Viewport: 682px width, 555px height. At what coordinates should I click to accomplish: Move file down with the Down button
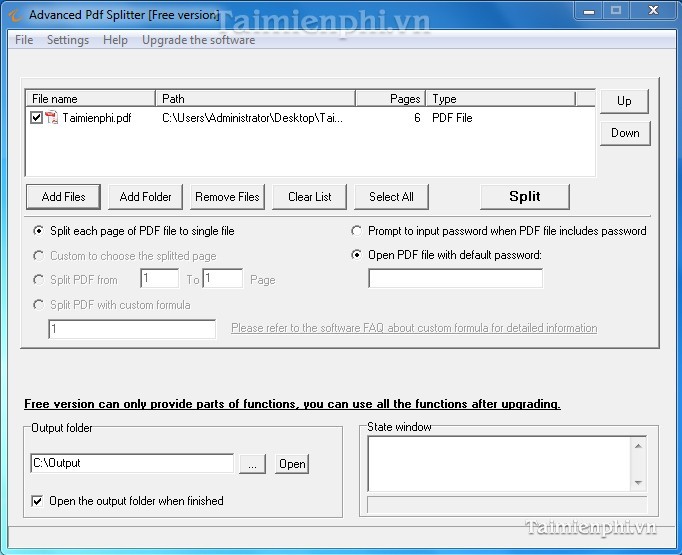625,133
